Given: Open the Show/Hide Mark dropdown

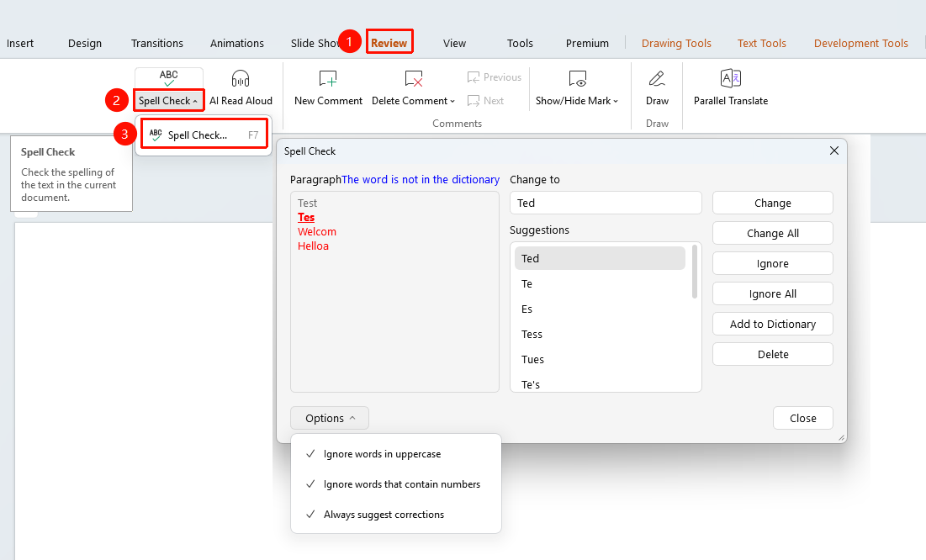Looking at the screenshot, I should [616, 101].
